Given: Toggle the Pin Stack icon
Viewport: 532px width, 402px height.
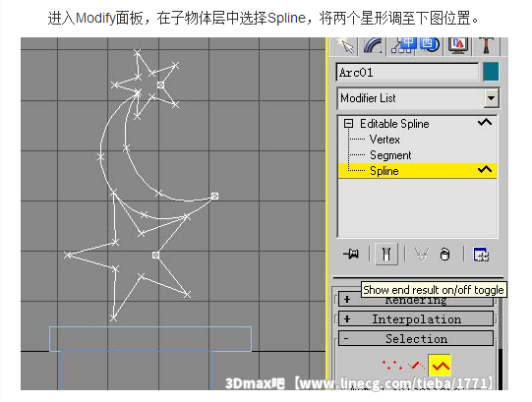Looking at the screenshot, I should point(351,254).
